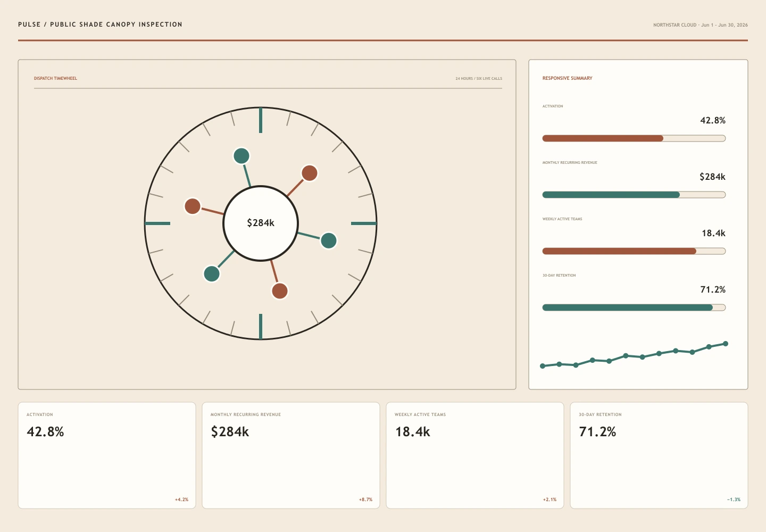
Task: Click the +8.7% change on the revenue card
Action: click(x=365, y=500)
